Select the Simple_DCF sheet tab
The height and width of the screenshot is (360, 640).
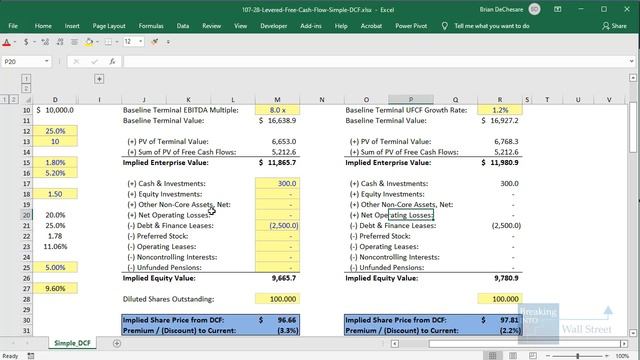pos(72,343)
